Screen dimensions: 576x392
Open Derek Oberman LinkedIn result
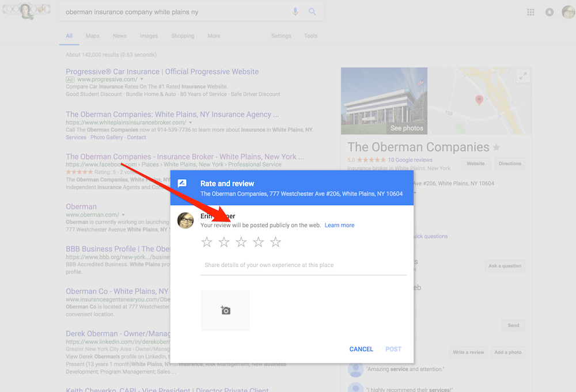pos(118,334)
